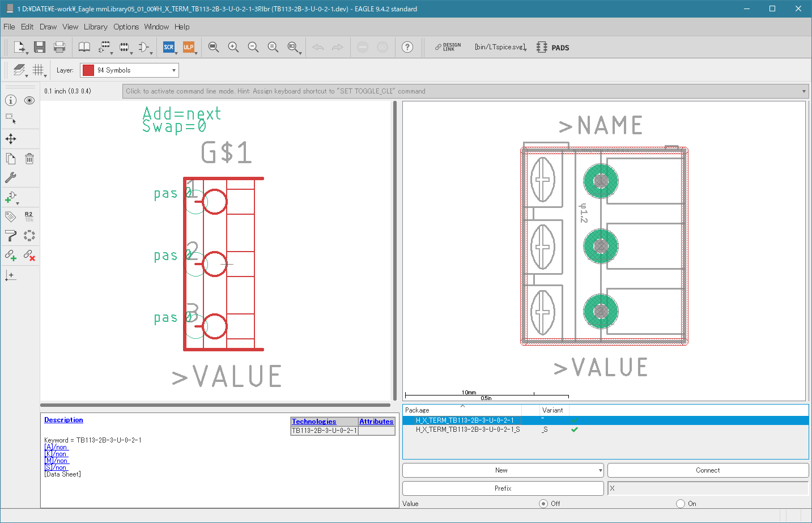Expand the New package dropdown arrow
Image resolution: width=812 pixels, height=523 pixels.
point(600,470)
